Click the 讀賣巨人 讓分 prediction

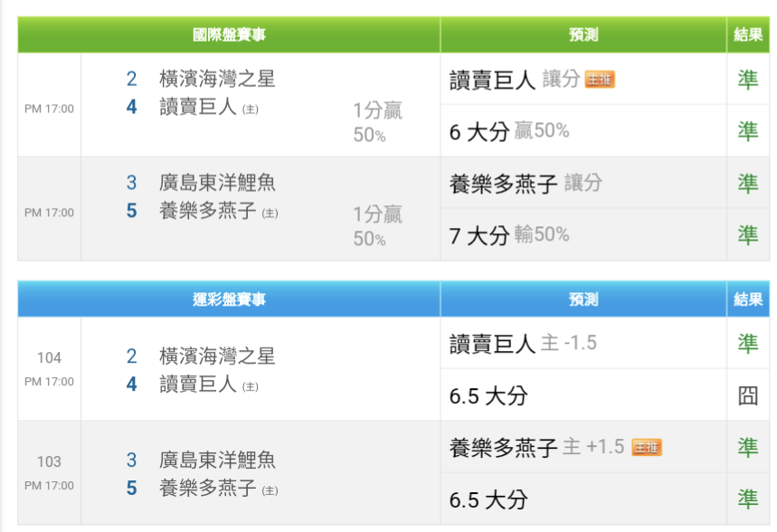click(x=515, y=80)
